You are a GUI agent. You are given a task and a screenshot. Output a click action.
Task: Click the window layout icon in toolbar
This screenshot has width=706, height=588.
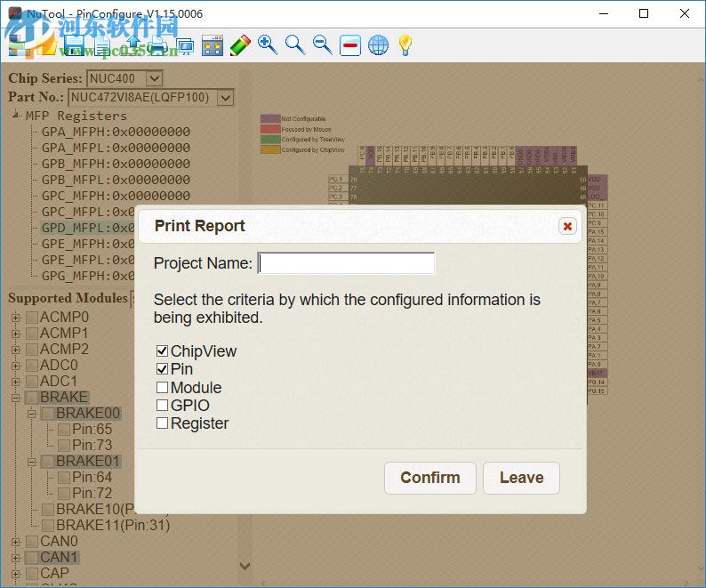[x=213, y=45]
